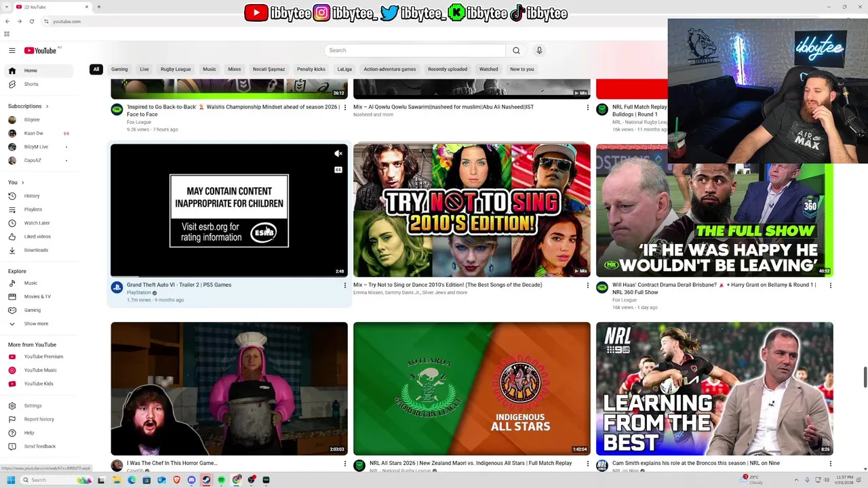Go back in browser history
Viewport: 868px width, 488px height.
click(x=7, y=21)
